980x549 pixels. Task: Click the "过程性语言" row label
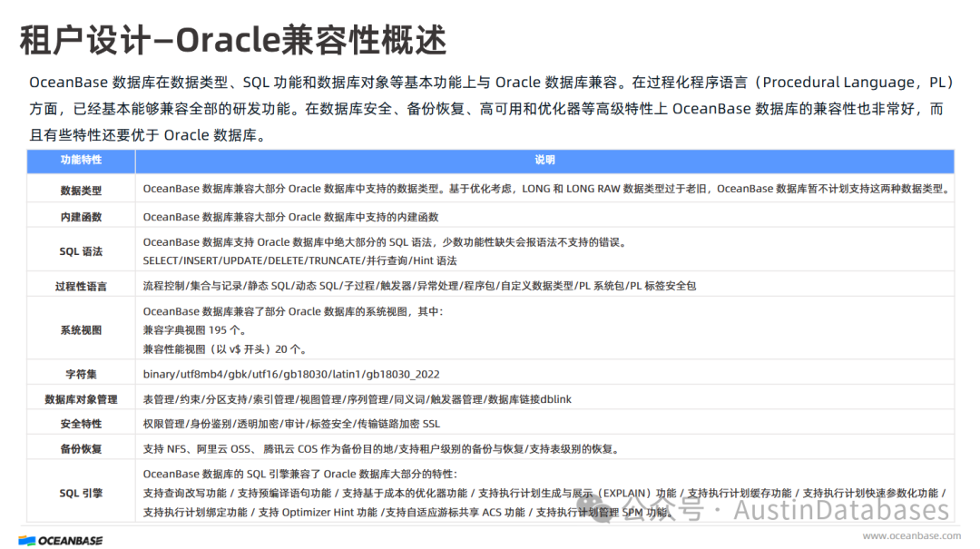82,287
